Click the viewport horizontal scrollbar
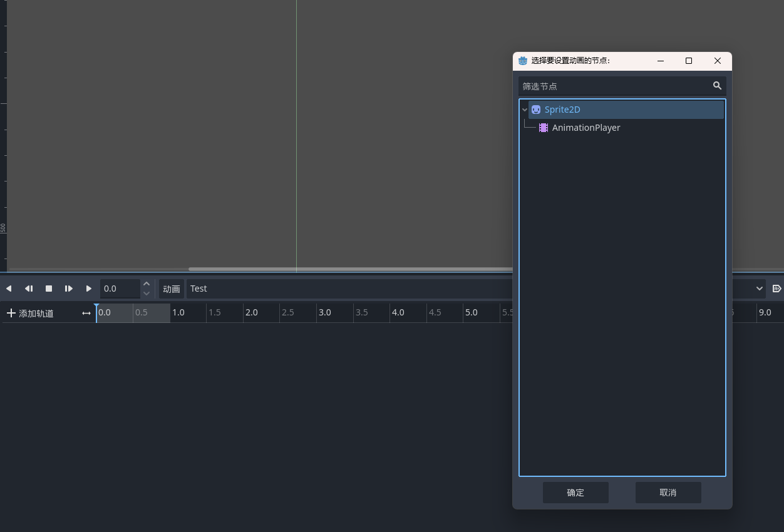 pos(351,269)
